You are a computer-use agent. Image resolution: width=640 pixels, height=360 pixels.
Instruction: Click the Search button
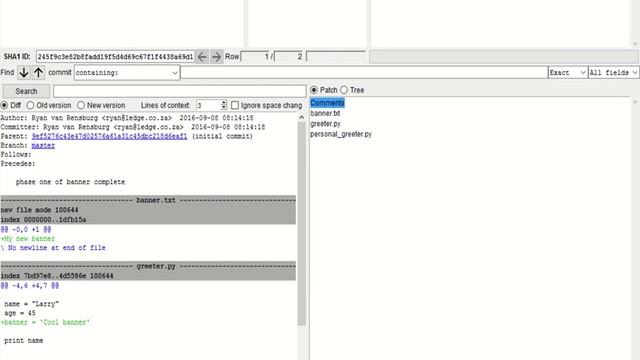pyautogui.click(x=26, y=91)
